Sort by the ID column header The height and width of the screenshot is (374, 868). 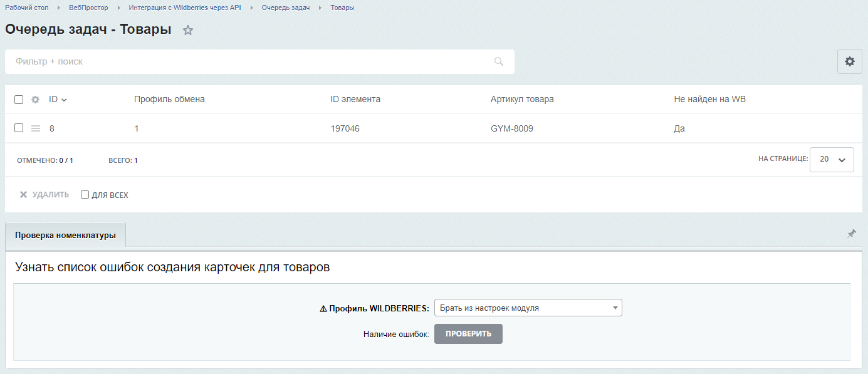(x=58, y=99)
